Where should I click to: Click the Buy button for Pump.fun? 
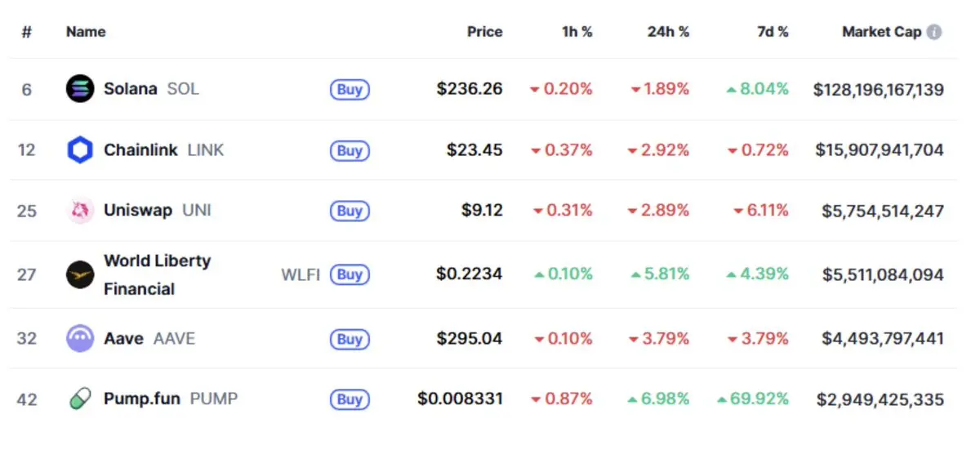[350, 399]
